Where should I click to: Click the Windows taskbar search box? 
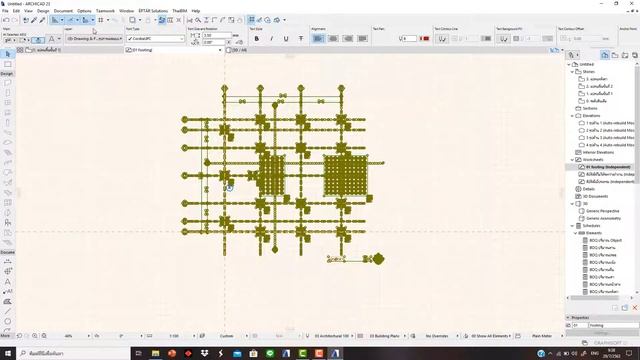(x=73, y=353)
